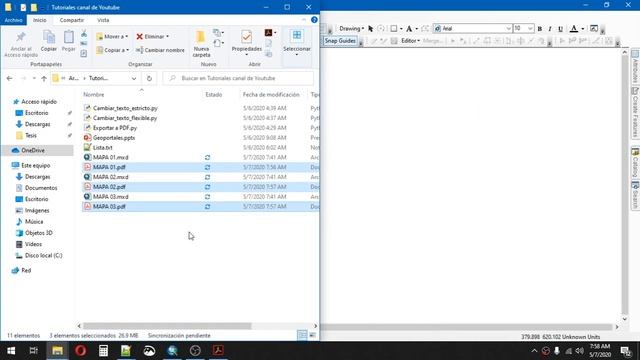The width and height of the screenshot is (640, 360).
Task: Select file Cambiar_texto_estricto.py
Action: click(125, 108)
